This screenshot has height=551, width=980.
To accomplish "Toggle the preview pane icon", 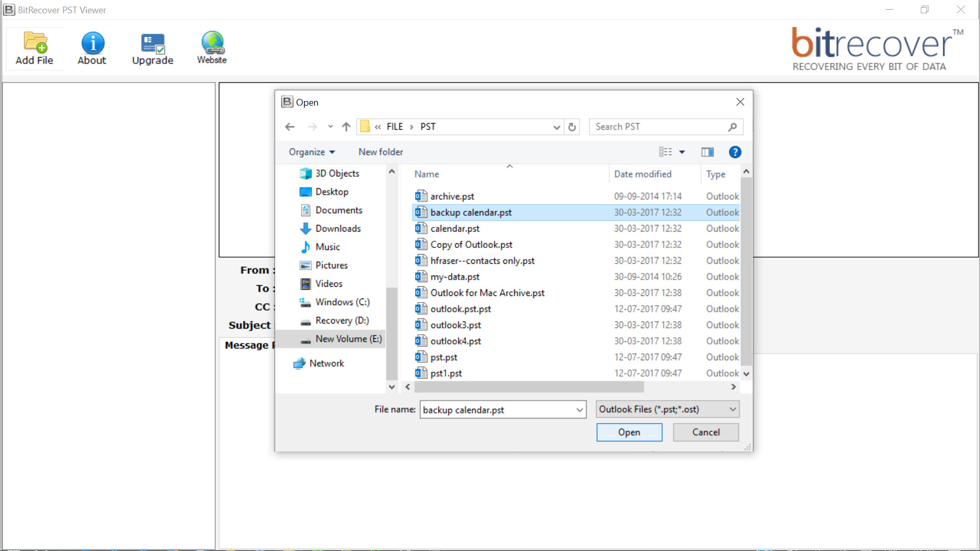I will pyautogui.click(x=707, y=152).
